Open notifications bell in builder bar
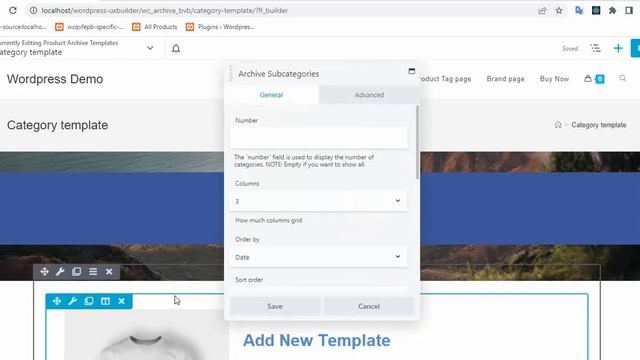The width and height of the screenshot is (640, 360). coord(176,49)
